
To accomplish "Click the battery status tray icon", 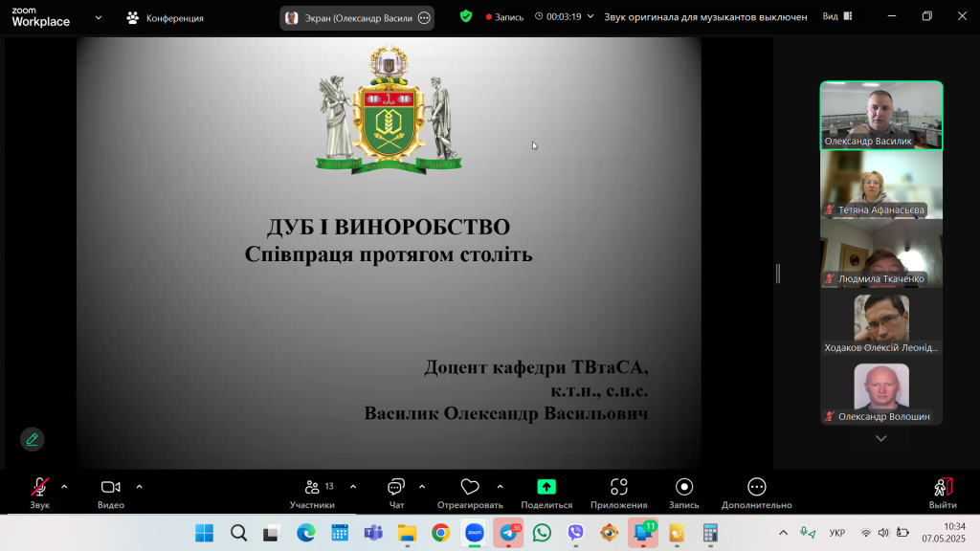I will tap(902, 533).
